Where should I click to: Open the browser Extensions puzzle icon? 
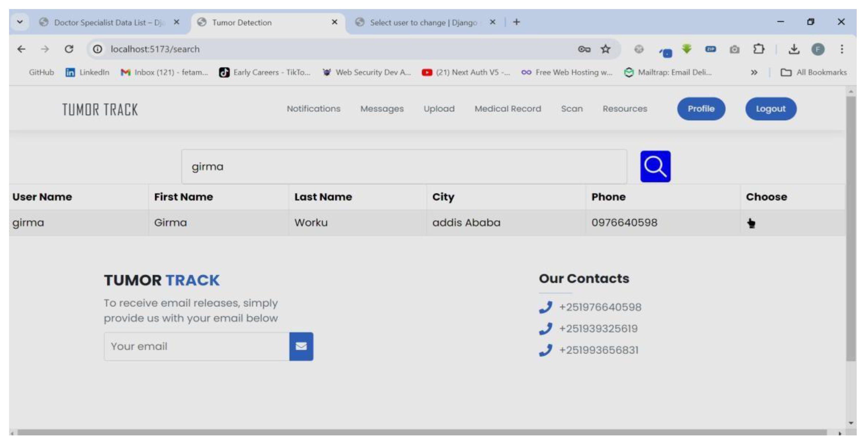(x=759, y=49)
